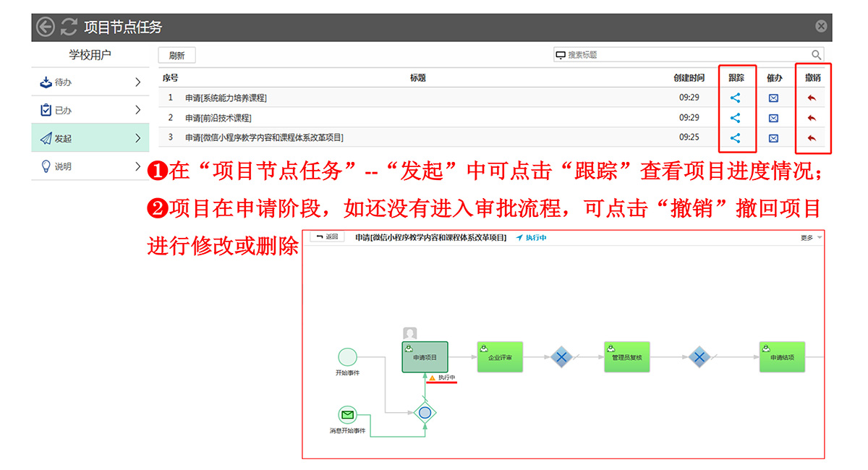Expand the 已办 menu chevron
The image size is (868, 470).
click(x=137, y=110)
